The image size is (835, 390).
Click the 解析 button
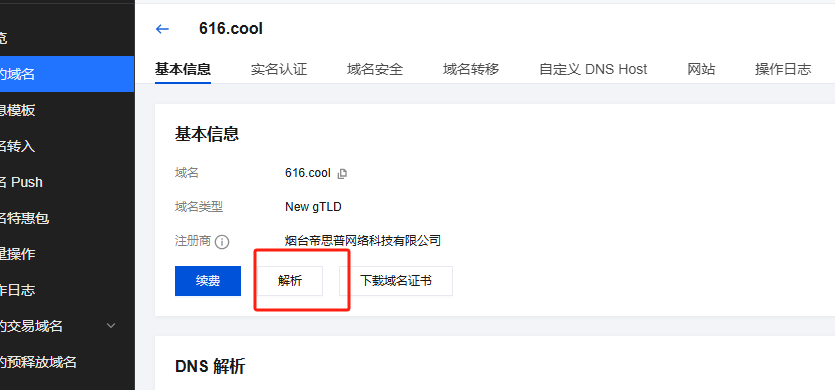pyautogui.click(x=290, y=281)
